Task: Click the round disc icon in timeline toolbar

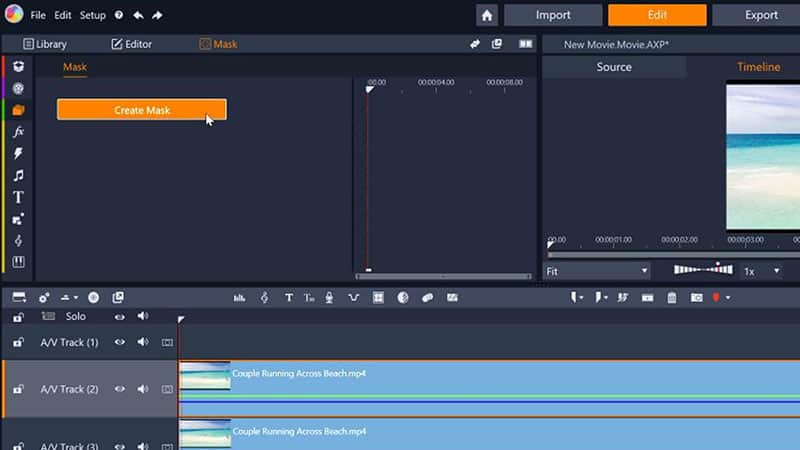Action: point(93,297)
